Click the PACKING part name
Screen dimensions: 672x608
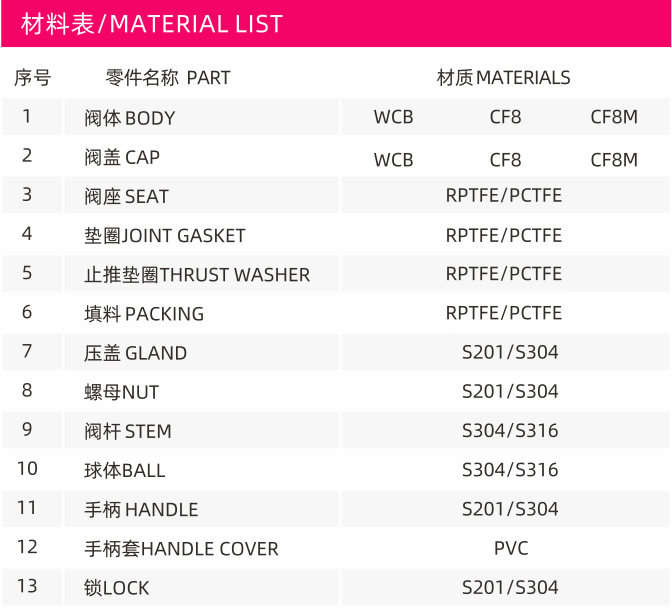pyautogui.click(x=144, y=314)
